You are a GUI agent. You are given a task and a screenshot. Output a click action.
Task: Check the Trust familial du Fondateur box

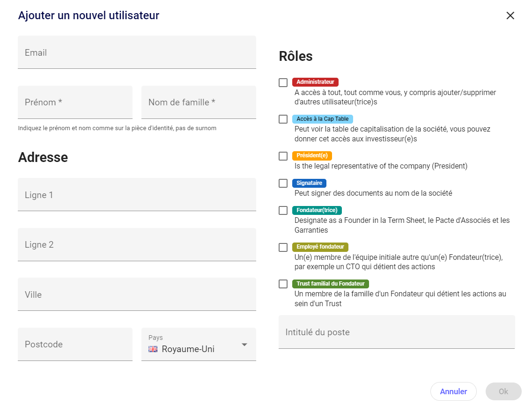point(283,284)
